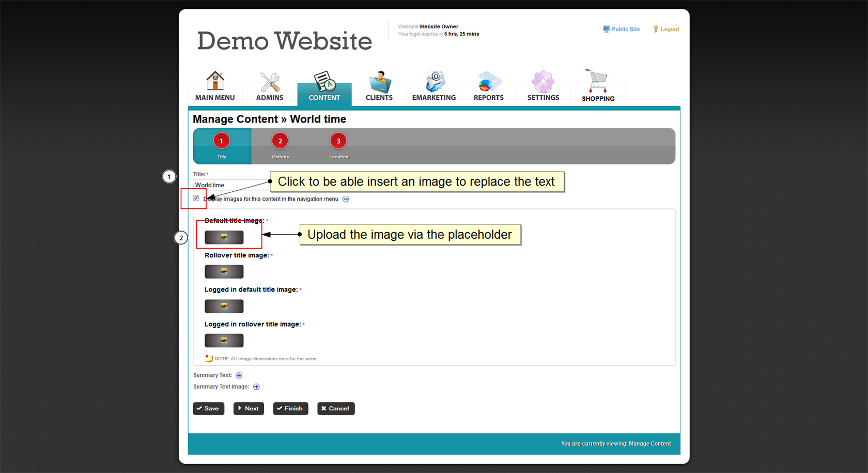Collapse the navigation images section

(346, 199)
